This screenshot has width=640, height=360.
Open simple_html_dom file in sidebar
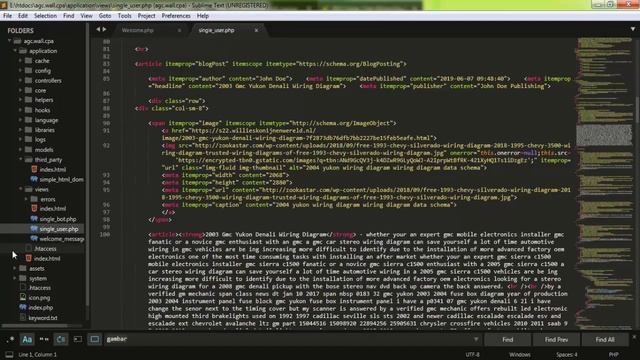tap(61, 179)
